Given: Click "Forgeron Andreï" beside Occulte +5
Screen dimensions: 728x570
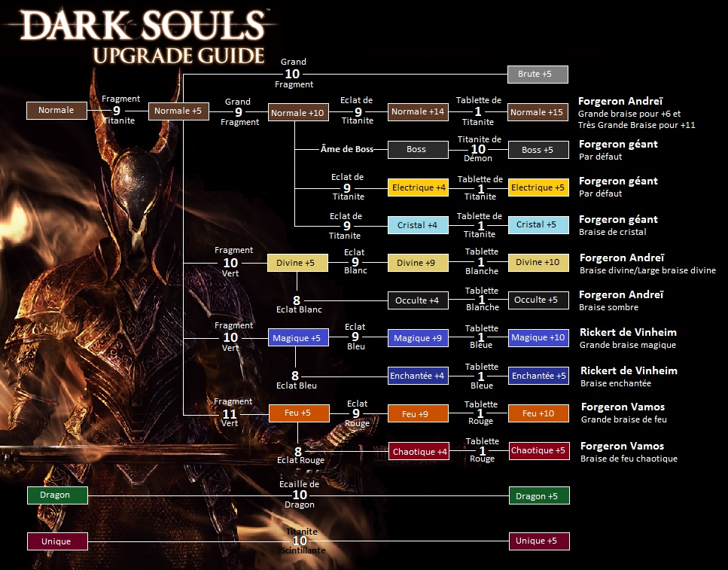Looking at the screenshot, I should 621,294.
